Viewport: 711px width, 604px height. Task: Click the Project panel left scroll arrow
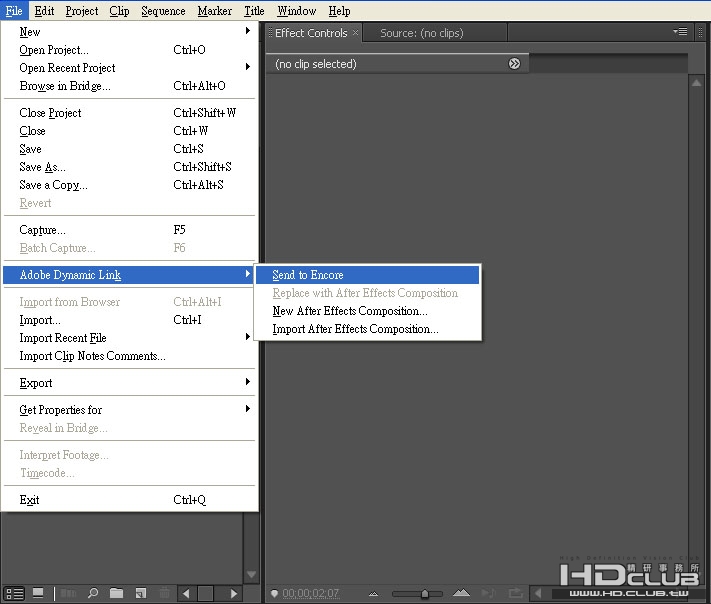(x=186, y=593)
